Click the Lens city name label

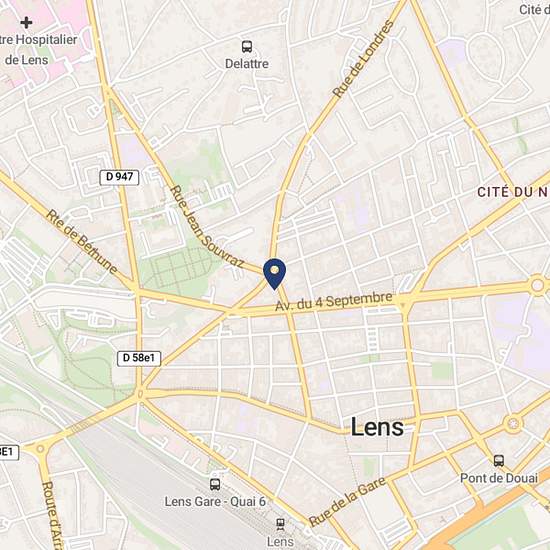[x=377, y=427]
